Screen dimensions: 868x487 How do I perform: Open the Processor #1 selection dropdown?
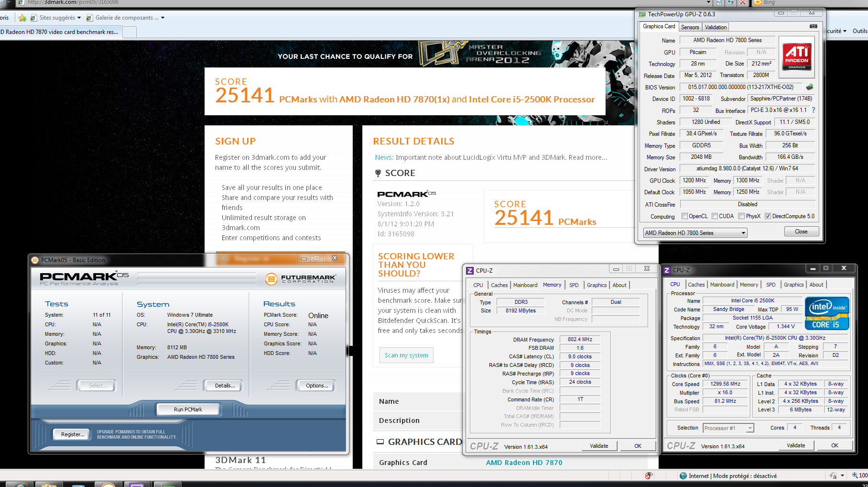tap(728, 428)
